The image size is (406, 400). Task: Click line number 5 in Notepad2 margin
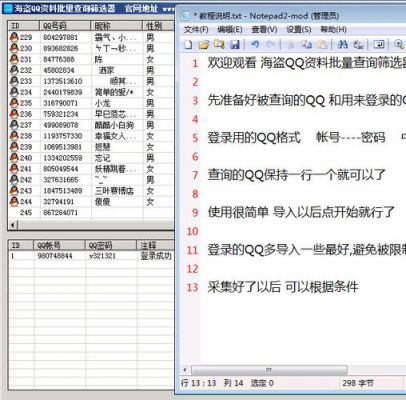[195, 138]
